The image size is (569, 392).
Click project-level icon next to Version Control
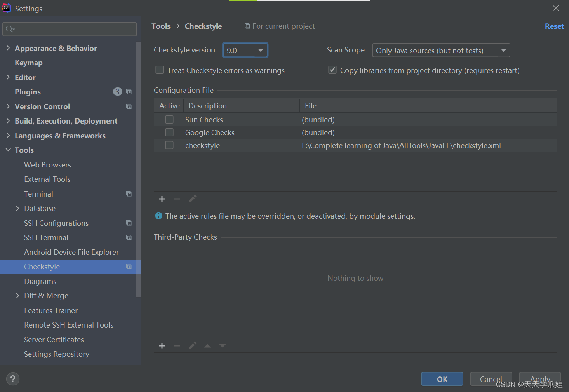pyautogui.click(x=129, y=106)
